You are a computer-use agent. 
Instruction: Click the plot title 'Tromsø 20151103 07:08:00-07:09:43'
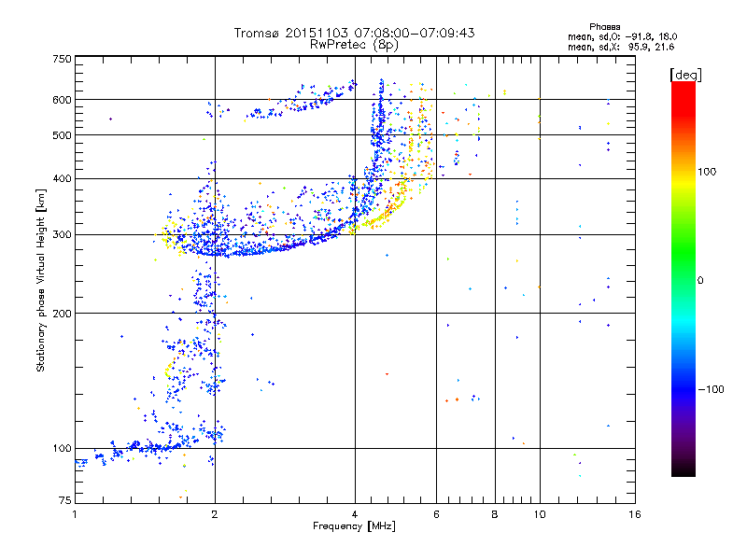(x=355, y=33)
